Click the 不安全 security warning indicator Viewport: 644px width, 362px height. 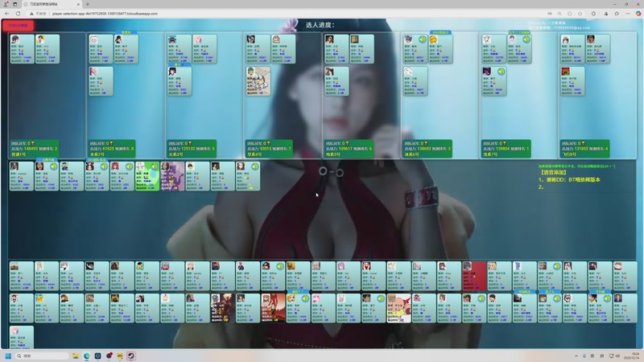click(x=38, y=14)
